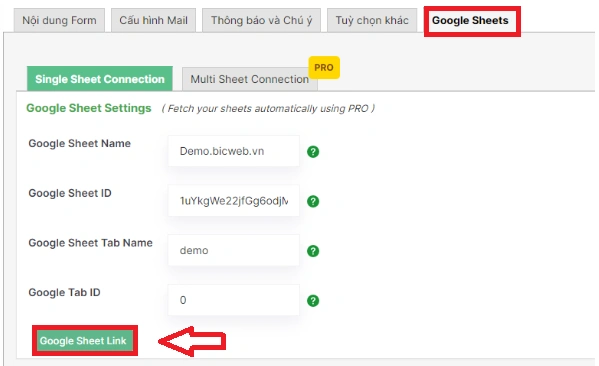The width and height of the screenshot is (599, 366).
Task: Click the Google Sheet Tab Name label
Action: 91,243
